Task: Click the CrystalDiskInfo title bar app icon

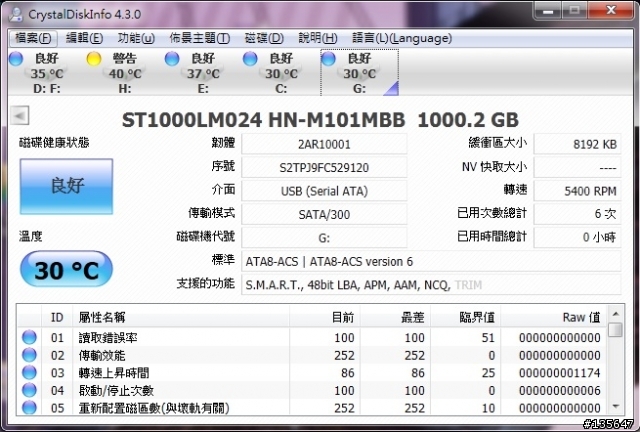Action: [16, 14]
